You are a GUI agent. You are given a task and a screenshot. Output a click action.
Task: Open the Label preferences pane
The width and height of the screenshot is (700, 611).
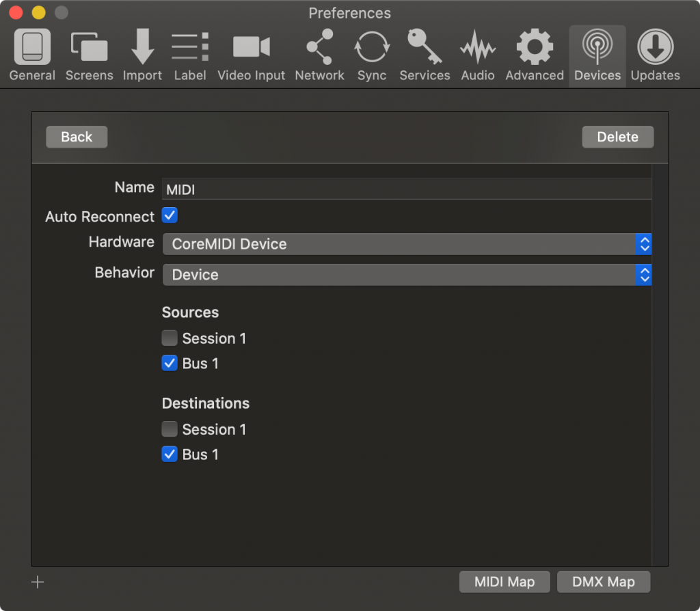pyautogui.click(x=190, y=55)
